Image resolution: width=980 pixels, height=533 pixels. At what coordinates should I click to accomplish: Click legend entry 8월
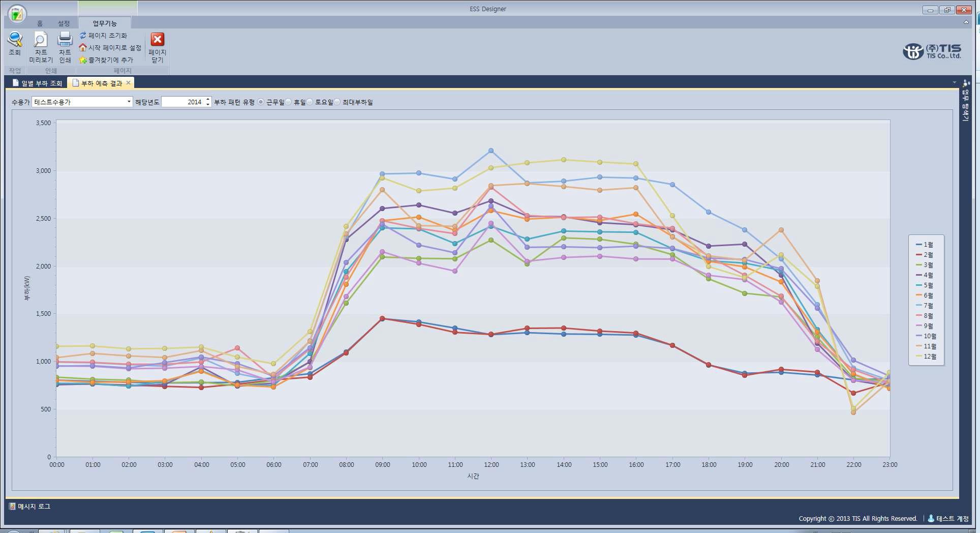925,316
